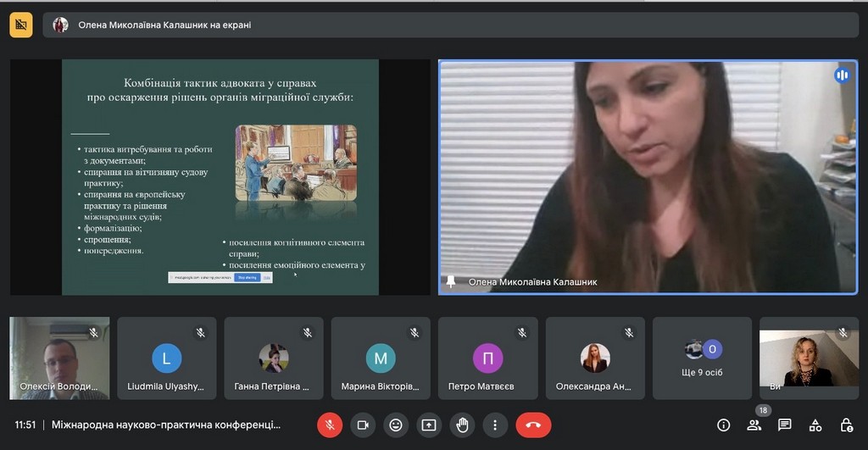
Task: Open the activities panel
Action: 815,425
